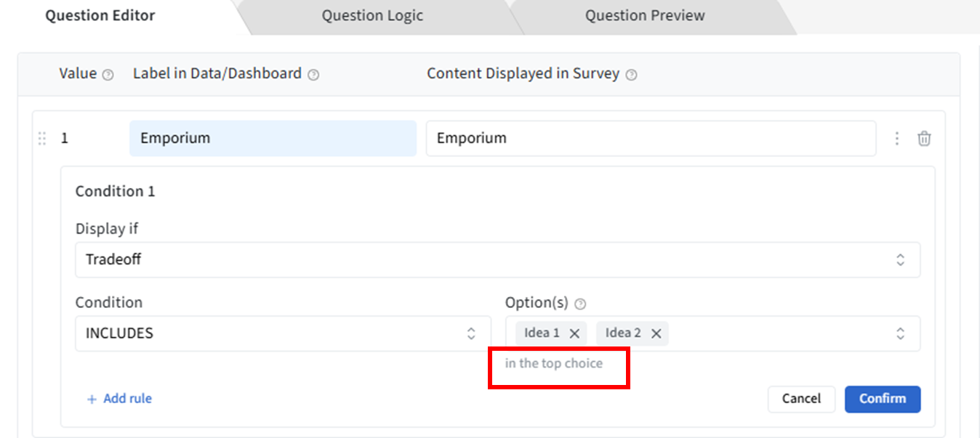
Task: Click the blue Confirm button
Action: pyautogui.click(x=882, y=399)
